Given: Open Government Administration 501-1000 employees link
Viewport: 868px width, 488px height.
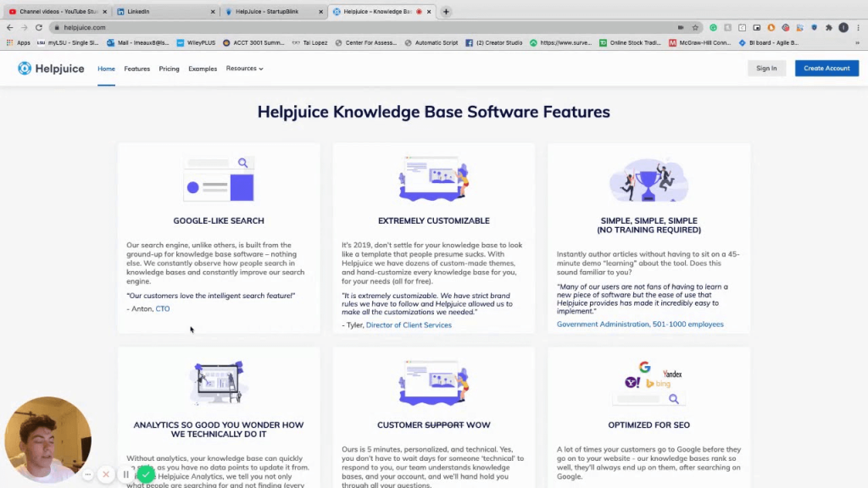Looking at the screenshot, I should (x=640, y=324).
